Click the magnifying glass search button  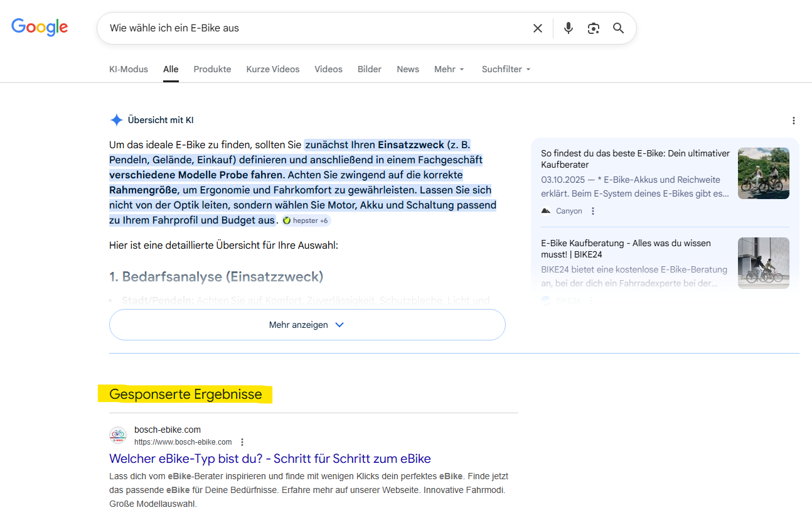(x=619, y=28)
